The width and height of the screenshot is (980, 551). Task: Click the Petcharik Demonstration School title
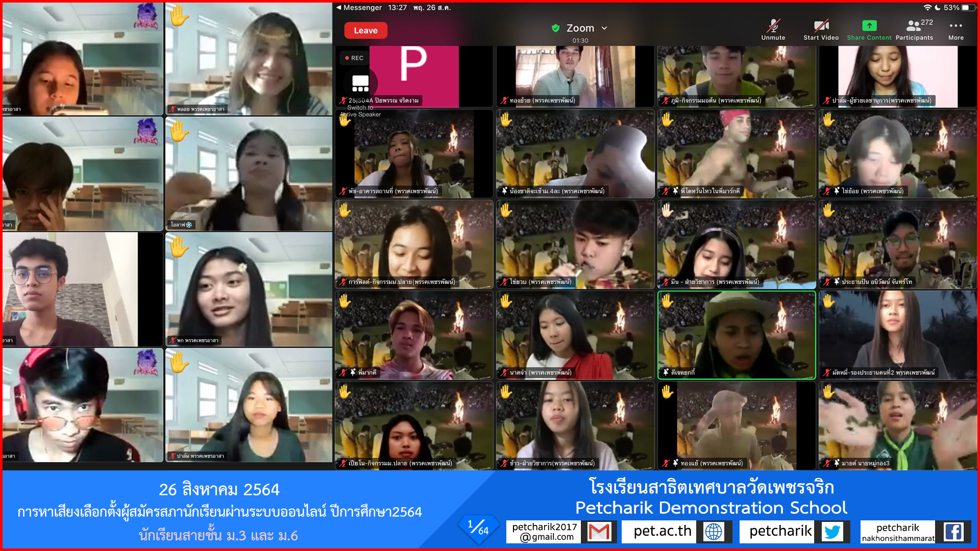711,508
